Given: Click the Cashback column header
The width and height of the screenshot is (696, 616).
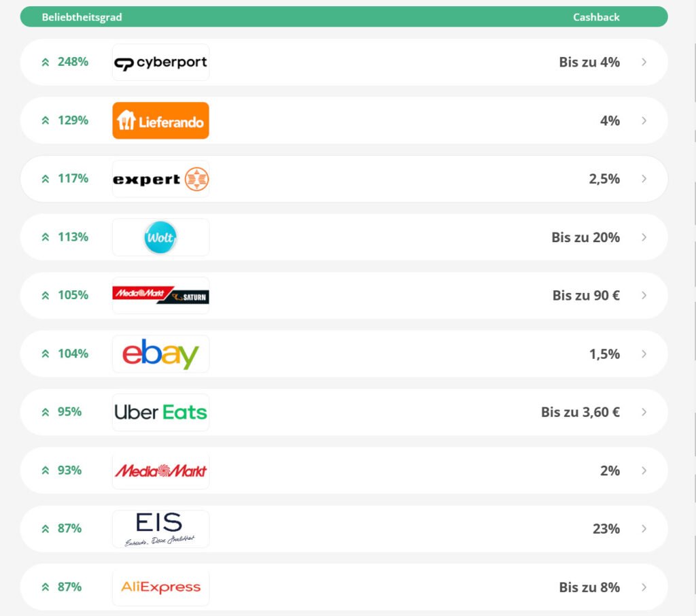Looking at the screenshot, I should [596, 17].
